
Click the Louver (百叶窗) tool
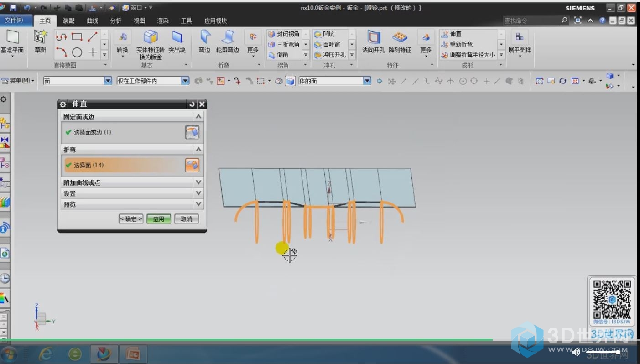[x=327, y=44]
